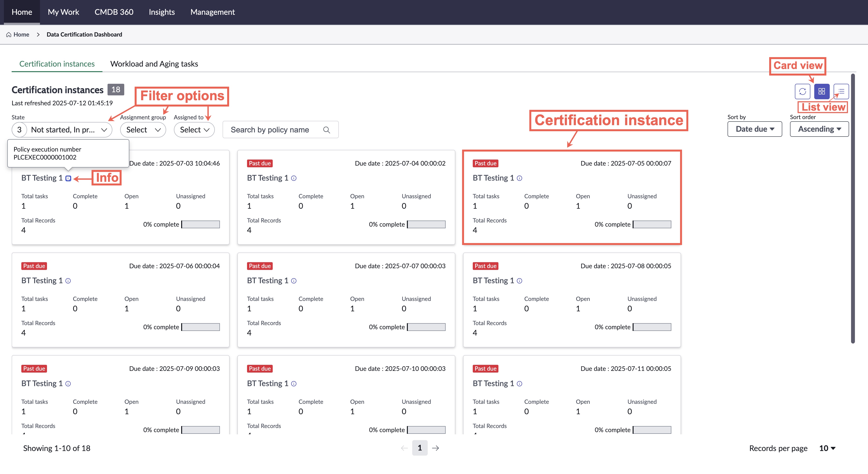Image resolution: width=868 pixels, height=474 pixels.
Task: Open CMDB 360 in top navigation
Action: 114,12
